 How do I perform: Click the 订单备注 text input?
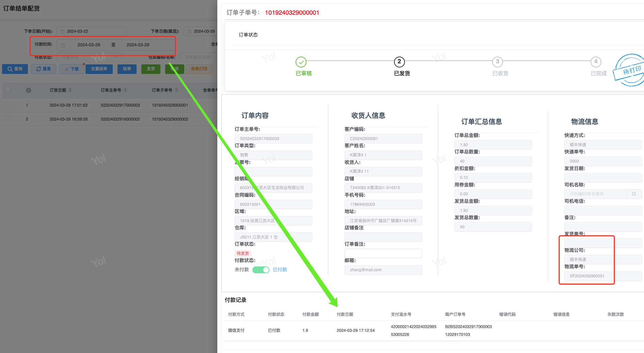click(383, 254)
